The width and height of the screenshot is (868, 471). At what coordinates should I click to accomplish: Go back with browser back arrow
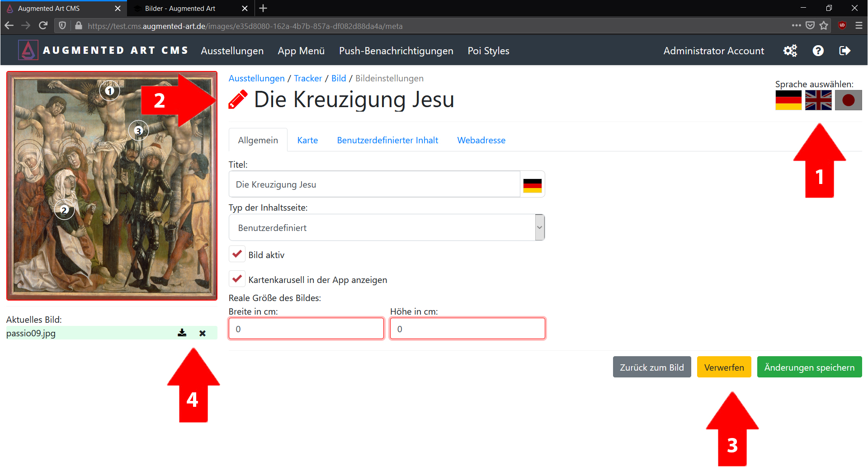(x=9, y=26)
